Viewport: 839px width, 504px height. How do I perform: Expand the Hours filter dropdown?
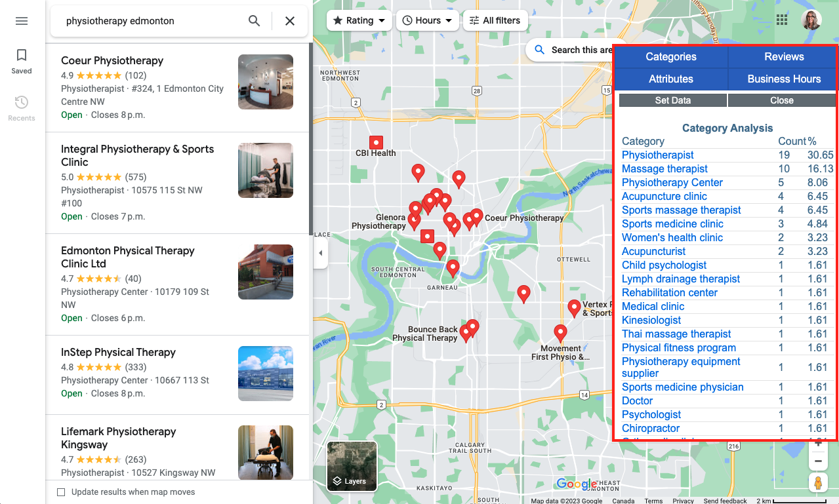click(x=427, y=20)
